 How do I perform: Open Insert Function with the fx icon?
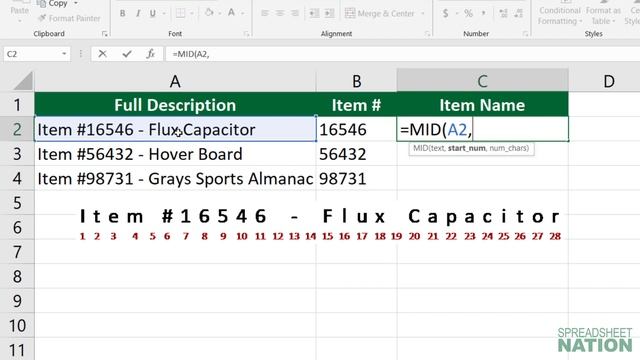coord(151,53)
